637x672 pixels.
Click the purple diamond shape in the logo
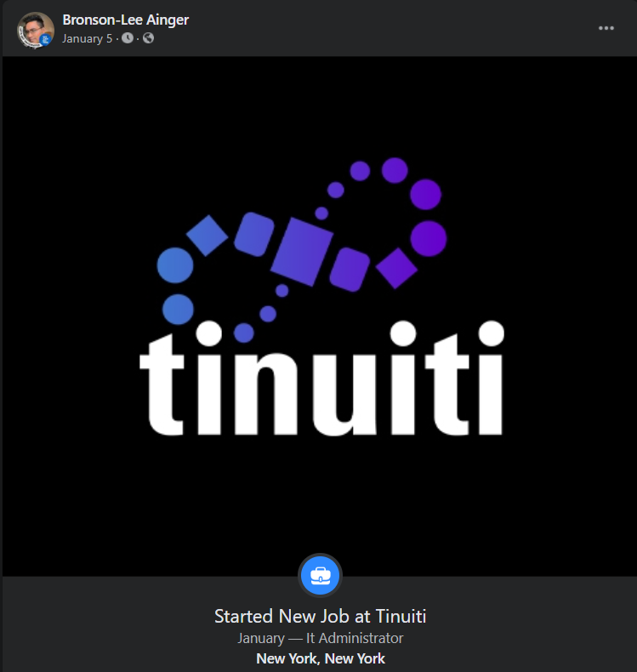click(x=396, y=268)
